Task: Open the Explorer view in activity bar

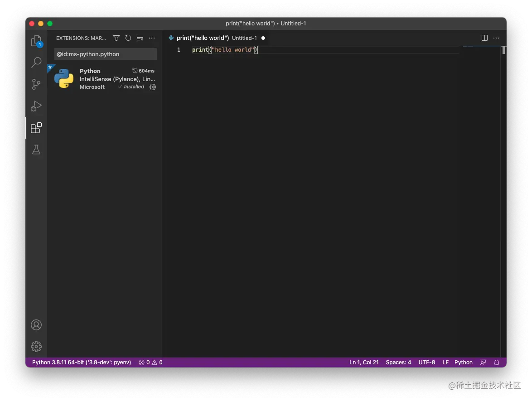Action: (36, 41)
